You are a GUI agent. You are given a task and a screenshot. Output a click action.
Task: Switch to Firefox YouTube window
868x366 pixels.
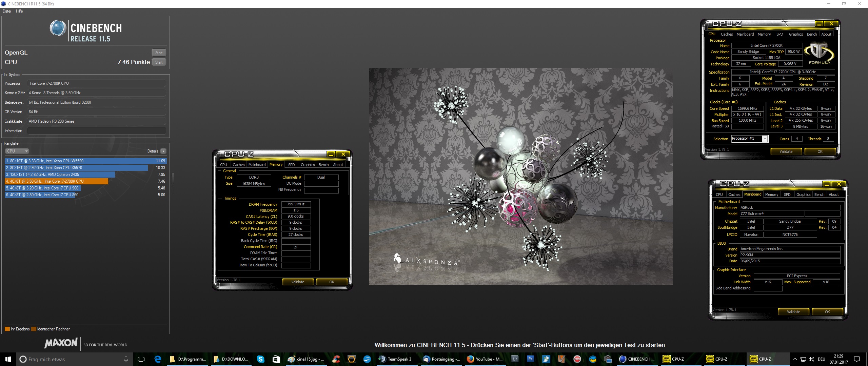(485, 359)
